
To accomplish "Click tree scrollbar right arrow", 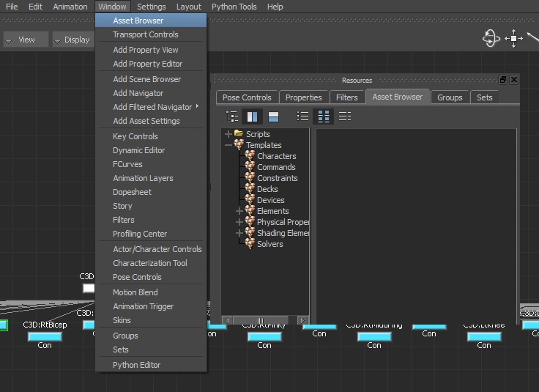I will point(302,320).
